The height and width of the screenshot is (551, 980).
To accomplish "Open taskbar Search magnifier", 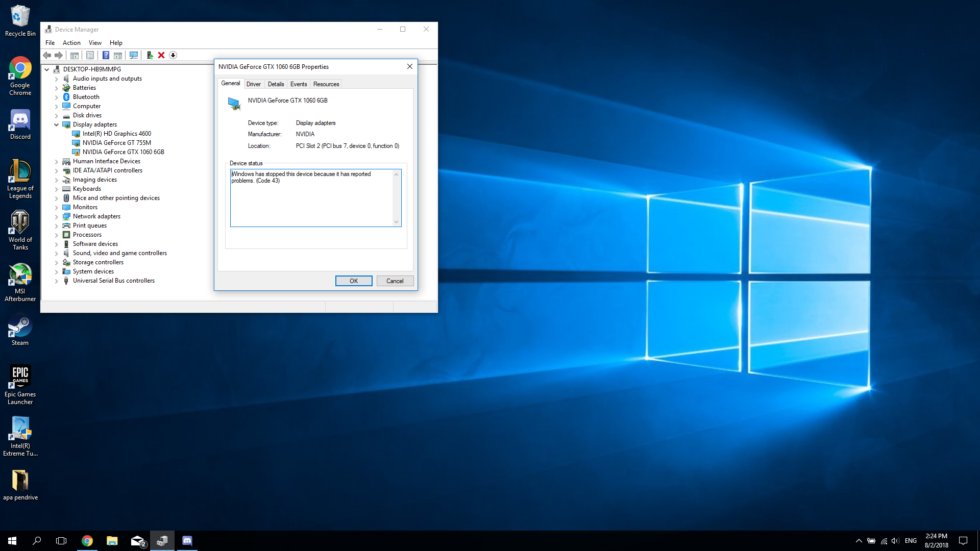I will [37, 541].
